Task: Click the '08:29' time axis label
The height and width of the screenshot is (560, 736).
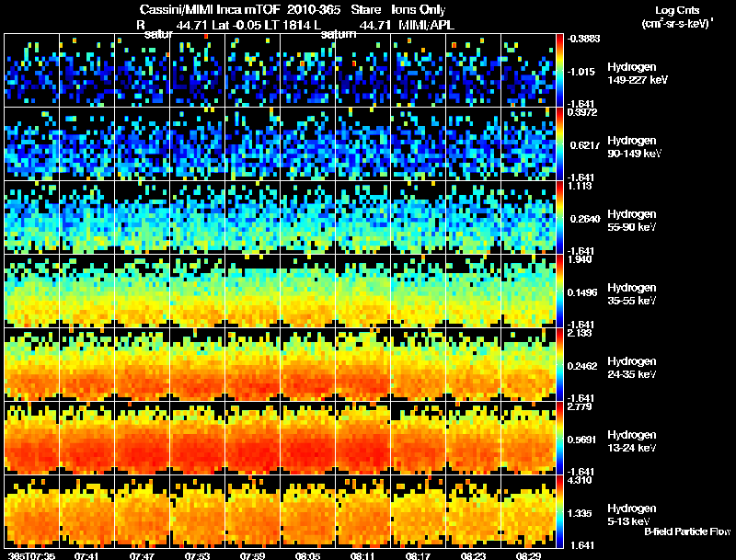Action: click(528, 555)
